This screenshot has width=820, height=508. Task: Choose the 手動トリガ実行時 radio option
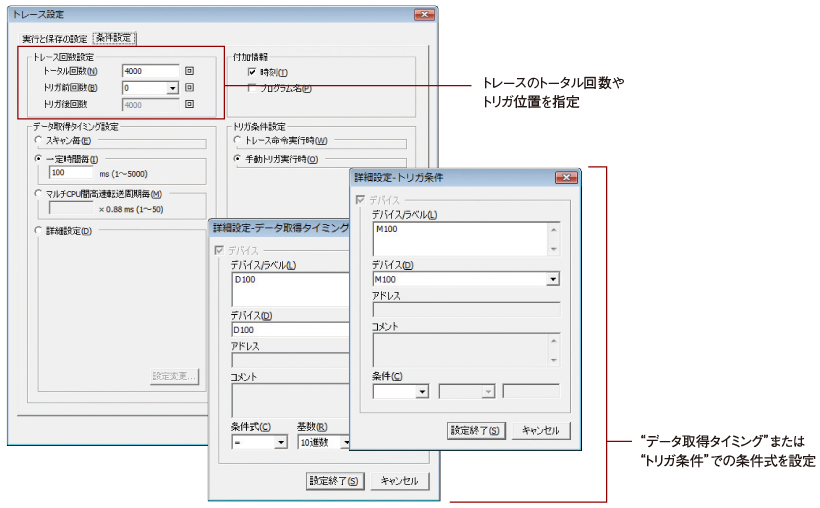pyautogui.click(x=238, y=159)
